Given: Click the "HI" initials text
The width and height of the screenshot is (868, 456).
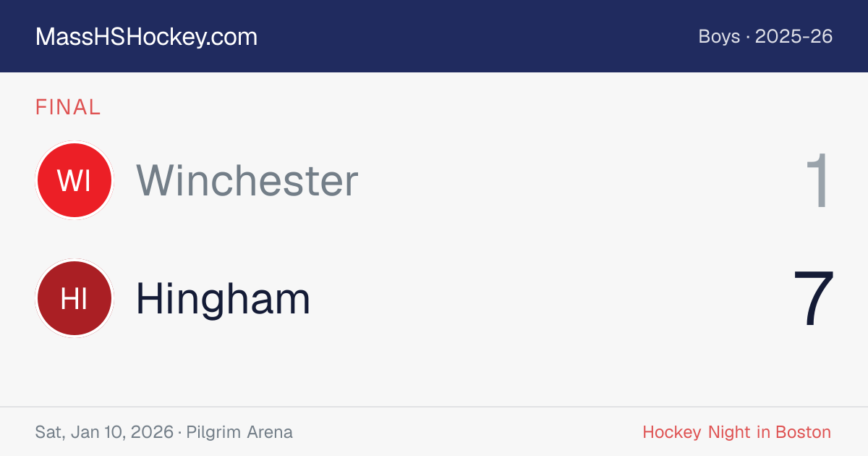Looking at the screenshot, I should click(x=74, y=299).
